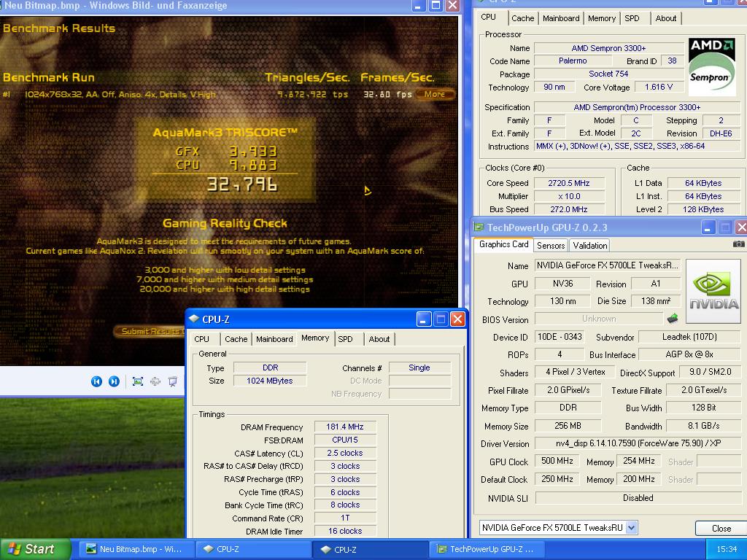The height and width of the screenshot is (560, 747).
Task: Click the taskbar clock showing 15:34
Action: [727, 549]
